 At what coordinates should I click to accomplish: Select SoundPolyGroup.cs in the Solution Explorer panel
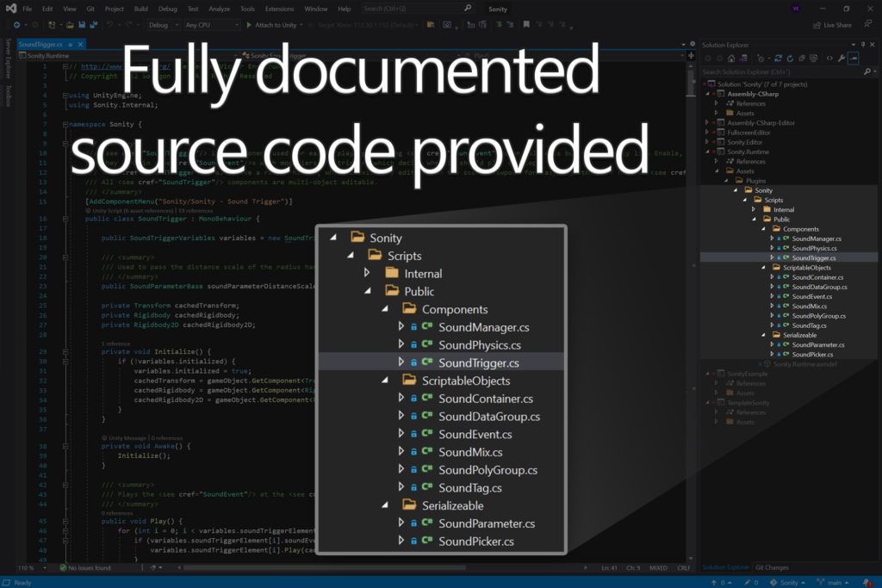(x=818, y=316)
